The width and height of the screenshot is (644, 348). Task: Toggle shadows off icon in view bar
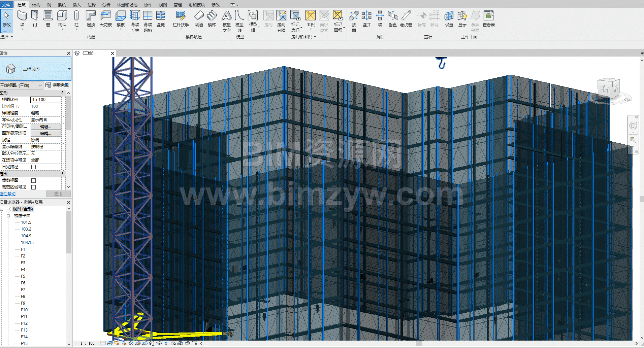124,343
